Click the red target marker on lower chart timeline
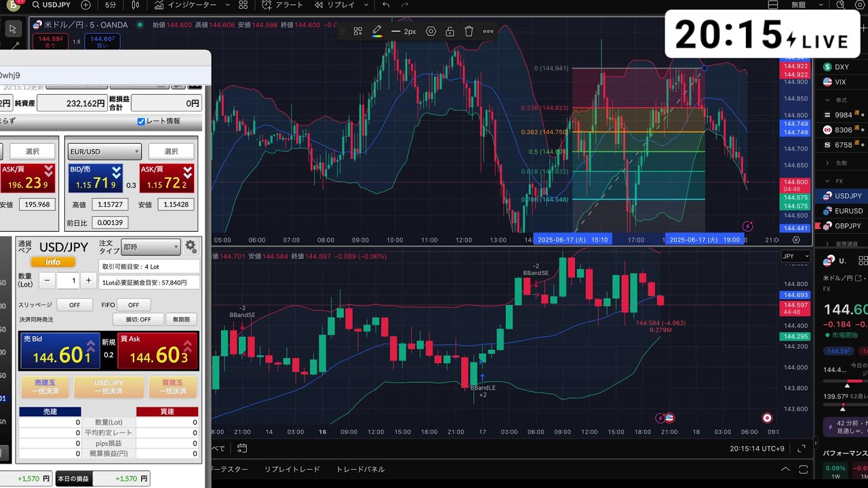Image resolution: width=868 pixels, height=488 pixels. point(767,418)
